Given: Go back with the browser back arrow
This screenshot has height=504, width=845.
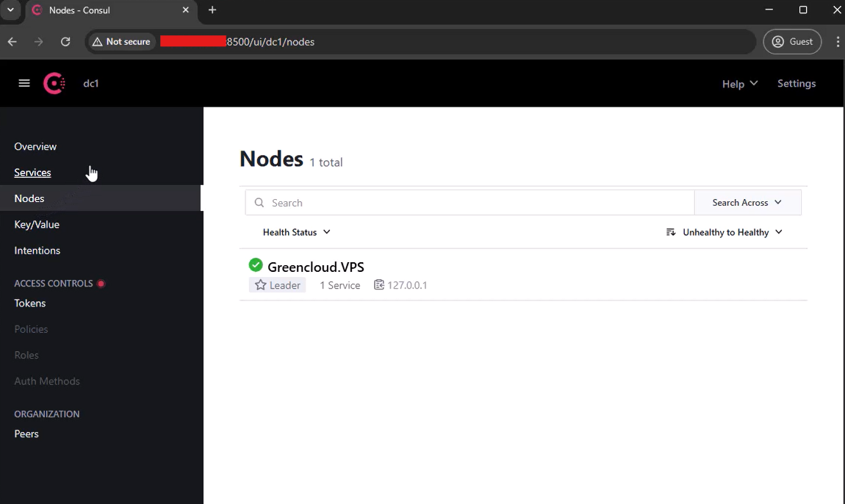Looking at the screenshot, I should tap(12, 41).
